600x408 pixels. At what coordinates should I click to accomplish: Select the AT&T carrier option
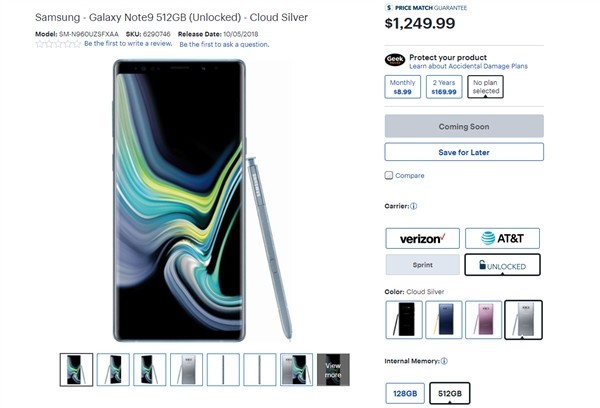click(502, 238)
